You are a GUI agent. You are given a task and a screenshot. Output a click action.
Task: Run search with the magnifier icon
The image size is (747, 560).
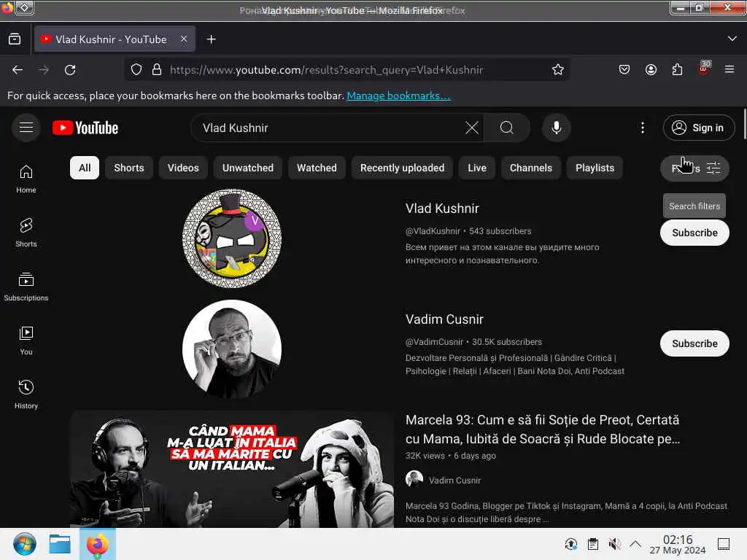507,128
